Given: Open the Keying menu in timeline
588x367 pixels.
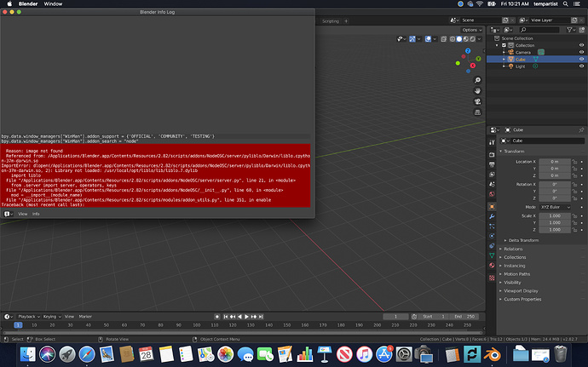Looking at the screenshot, I should point(52,317).
